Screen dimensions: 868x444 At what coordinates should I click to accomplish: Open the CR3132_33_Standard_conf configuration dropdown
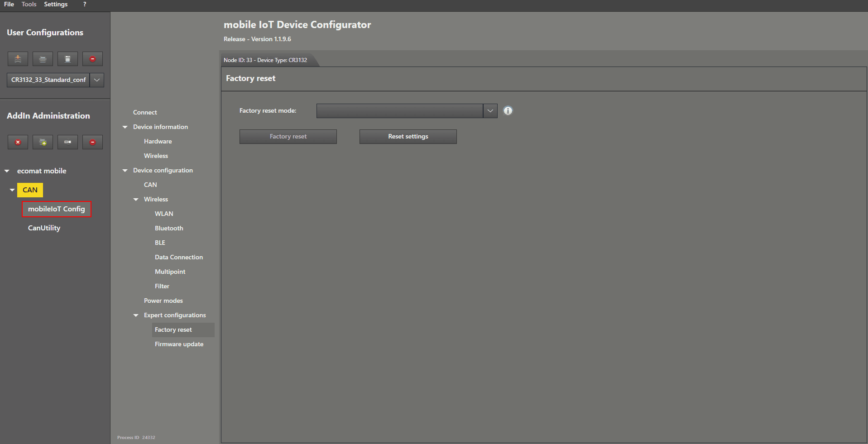coord(97,80)
